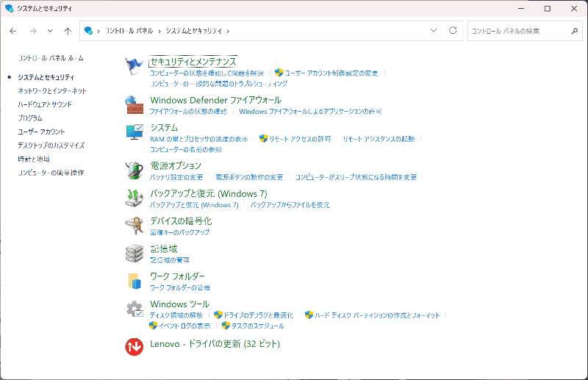Click ディスク領域の解放 link
Viewport: 588px width, 380px height.
click(x=176, y=315)
